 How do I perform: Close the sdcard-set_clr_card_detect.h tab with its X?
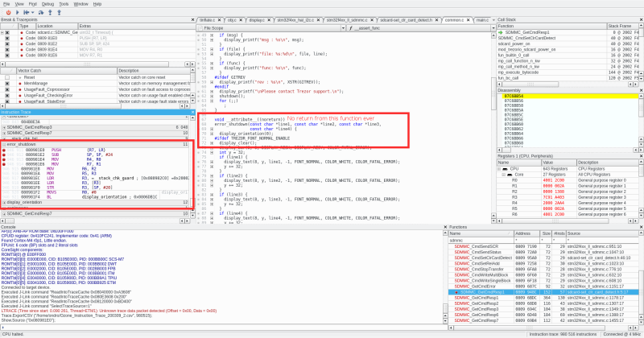[437, 19]
